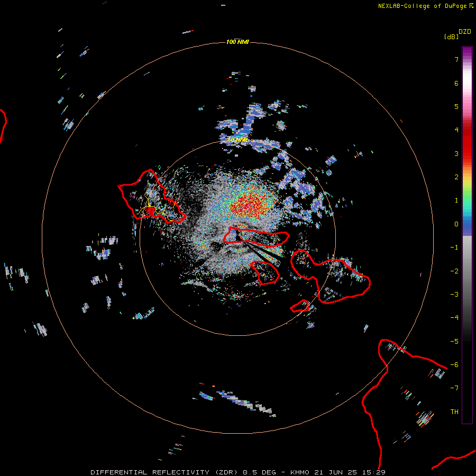Click the 0 value on the scale
This screenshot has width=476, height=476.
456,224
